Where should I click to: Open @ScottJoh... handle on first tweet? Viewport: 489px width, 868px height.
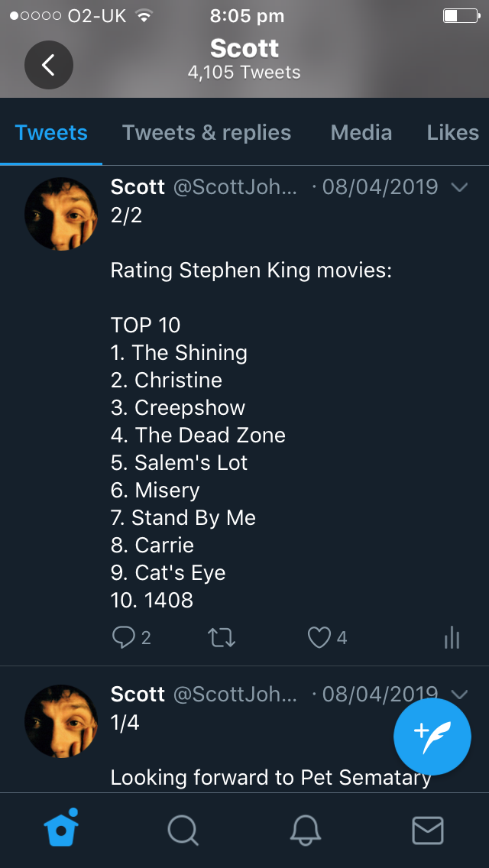235,187
